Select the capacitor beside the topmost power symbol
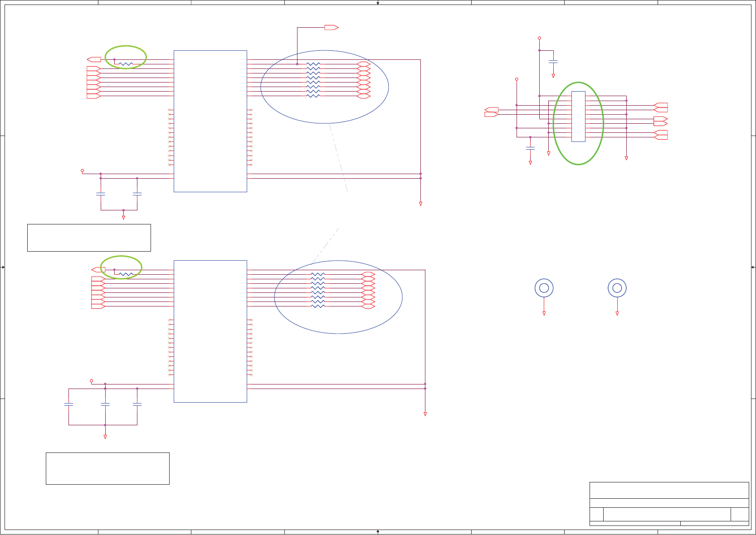 point(553,61)
